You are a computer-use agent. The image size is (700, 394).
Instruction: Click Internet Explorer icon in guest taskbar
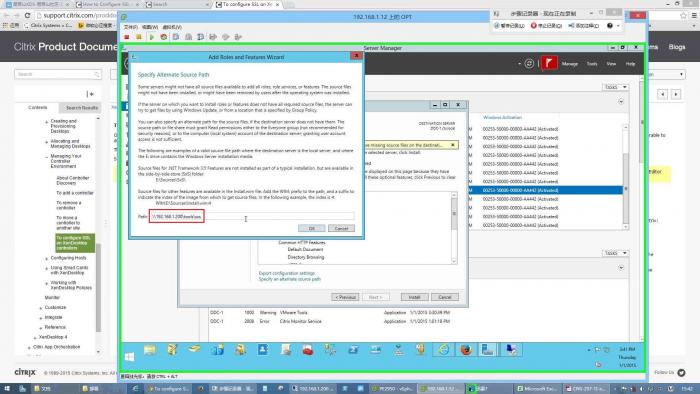click(x=443, y=350)
